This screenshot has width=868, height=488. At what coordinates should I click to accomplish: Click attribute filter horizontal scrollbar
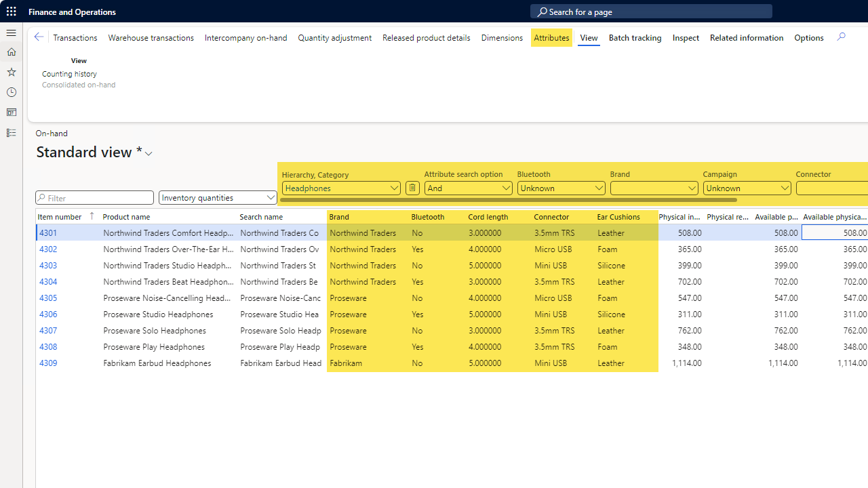pyautogui.click(x=508, y=200)
